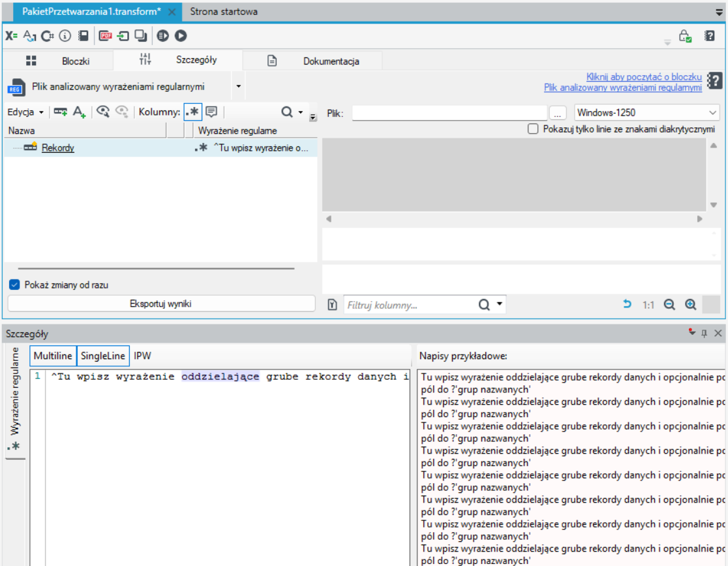
Task: Expand the block type dropdown arrow
Action: [x=239, y=86]
